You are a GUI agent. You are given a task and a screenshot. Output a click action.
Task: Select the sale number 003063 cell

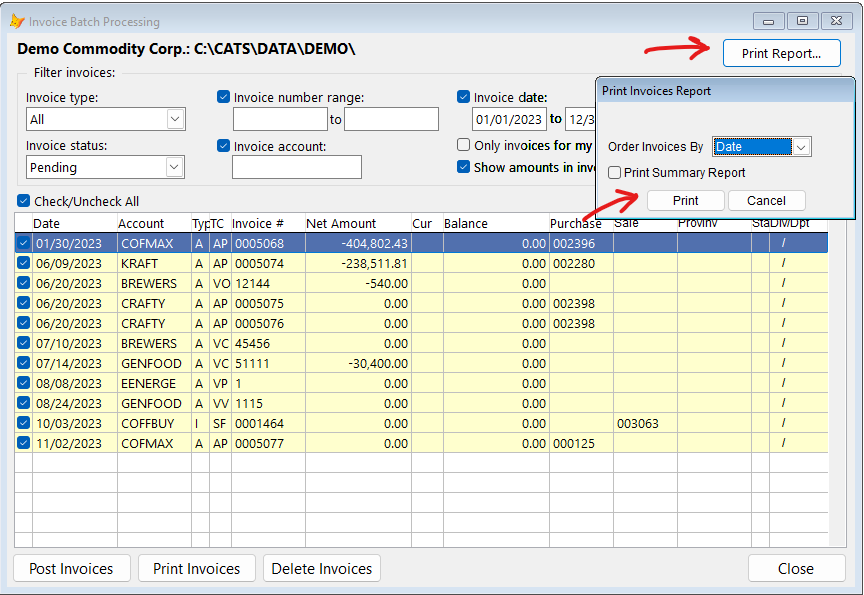645,423
